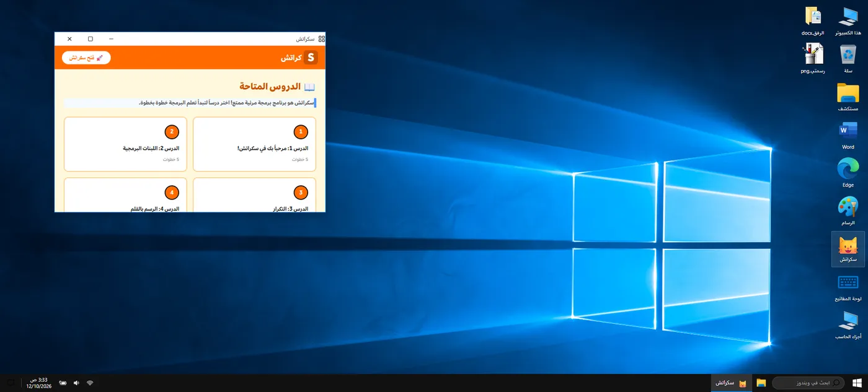Open the Windows Start menu

click(x=857, y=383)
